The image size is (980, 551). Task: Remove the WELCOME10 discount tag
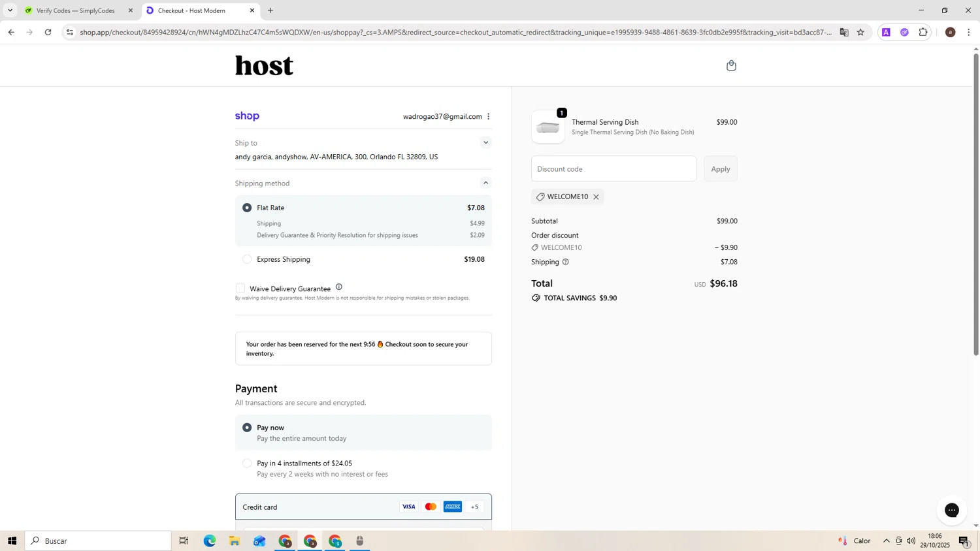point(596,197)
